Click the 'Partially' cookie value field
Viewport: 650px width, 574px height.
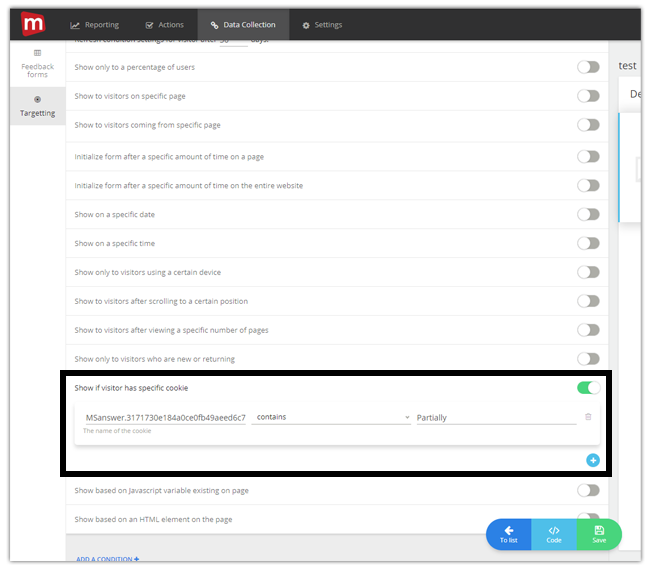pos(496,418)
